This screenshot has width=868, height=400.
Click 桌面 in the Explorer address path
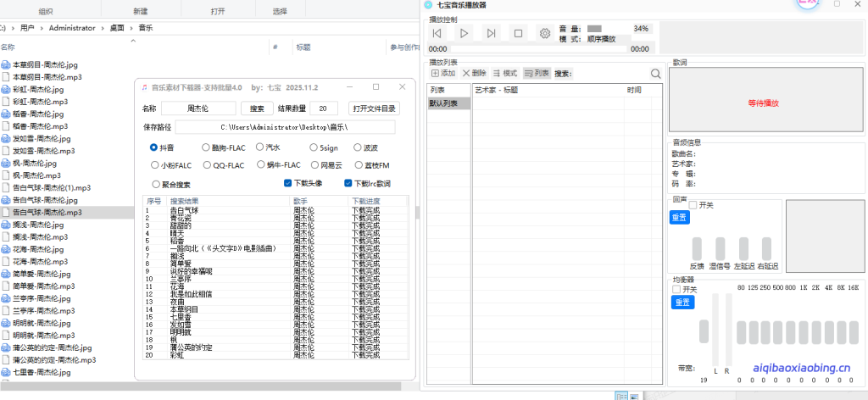117,28
